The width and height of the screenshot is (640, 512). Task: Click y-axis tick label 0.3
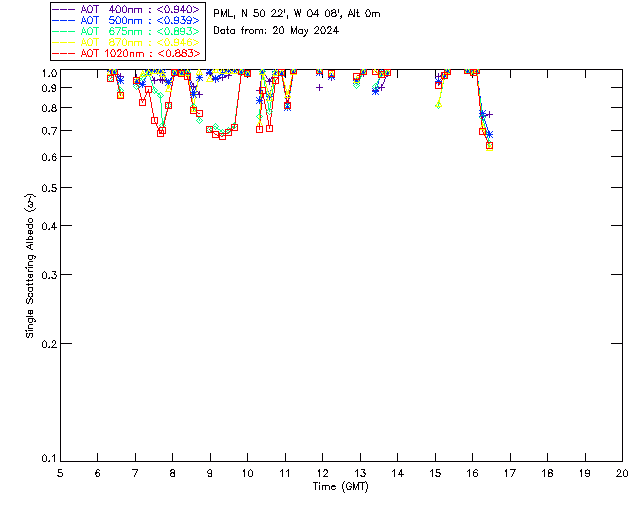[49, 275]
